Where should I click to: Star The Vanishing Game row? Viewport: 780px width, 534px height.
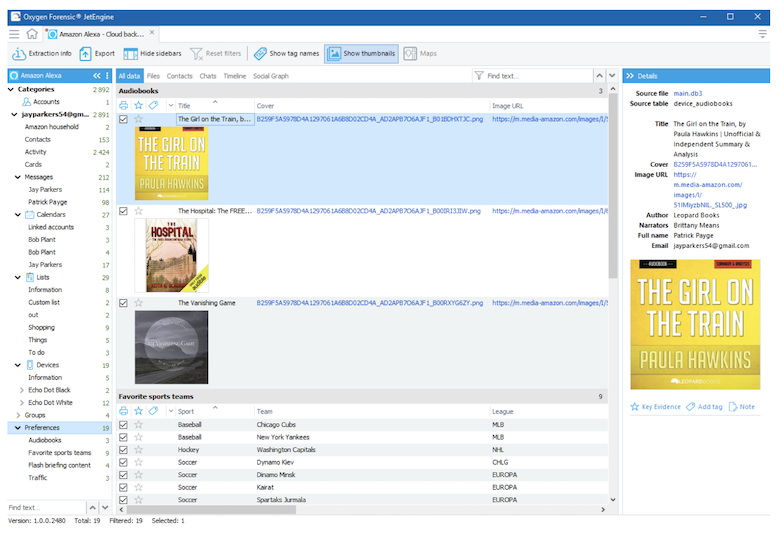pyautogui.click(x=139, y=303)
